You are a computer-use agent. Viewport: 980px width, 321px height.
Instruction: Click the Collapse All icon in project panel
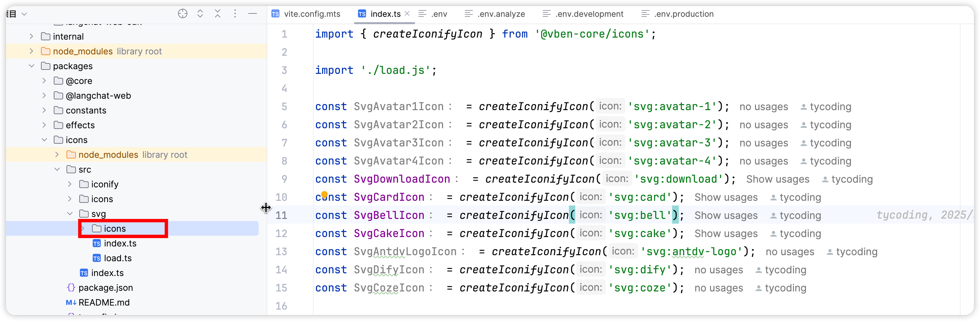[218, 14]
